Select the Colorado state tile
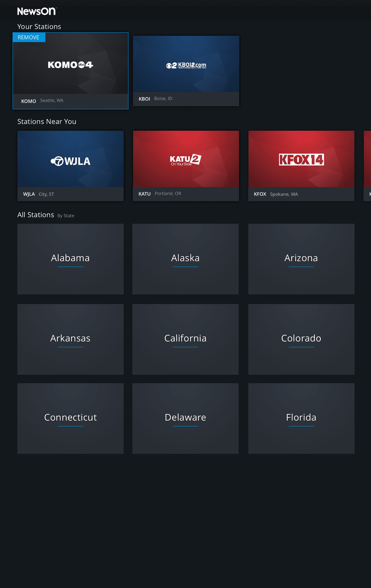This screenshot has width=371, height=588. point(301,339)
